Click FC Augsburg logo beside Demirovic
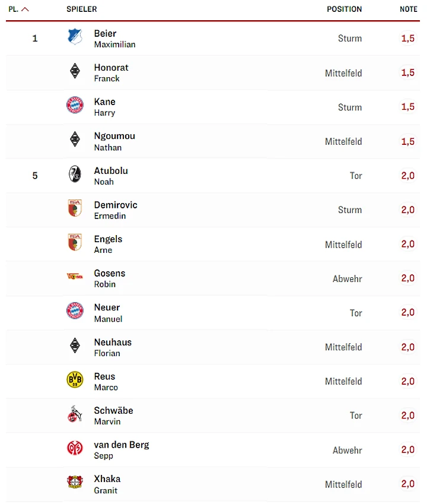The width and height of the screenshot is (433, 504). pos(75,209)
